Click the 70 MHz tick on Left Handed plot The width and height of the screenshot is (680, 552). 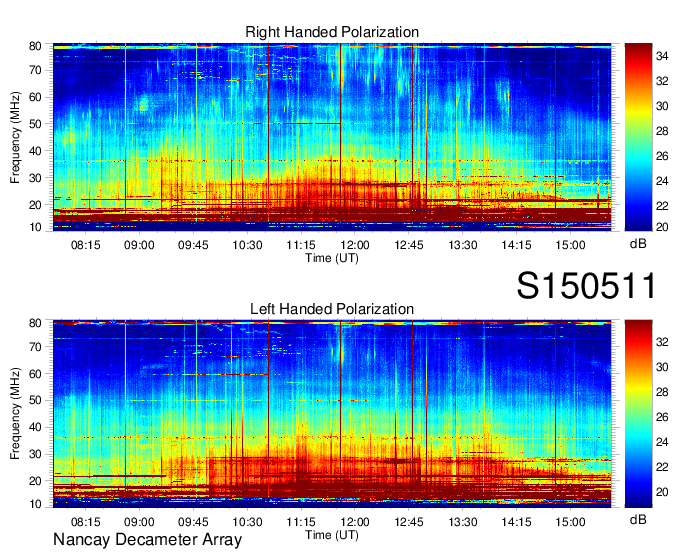coord(35,346)
